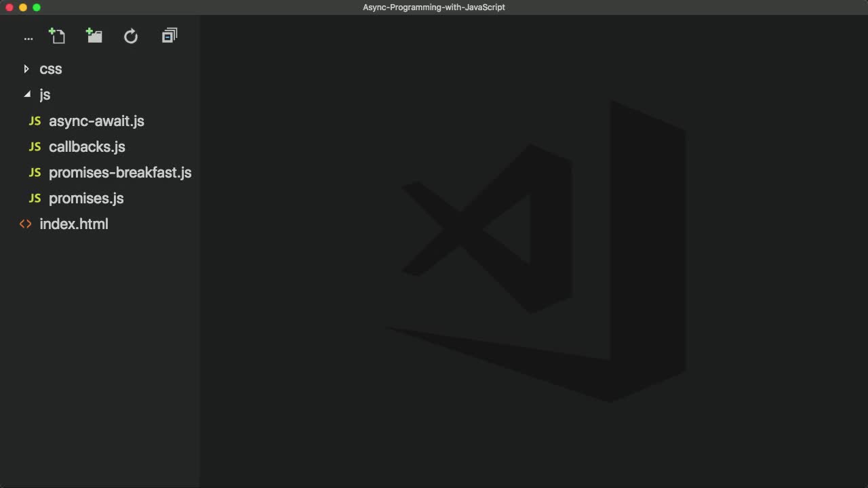This screenshot has height=488, width=868.
Task: Select the js folder label
Action: pyautogui.click(x=45, y=94)
